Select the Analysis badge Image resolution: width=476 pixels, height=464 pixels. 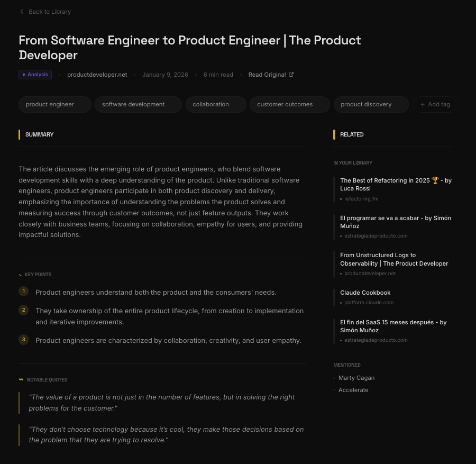pos(35,75)
